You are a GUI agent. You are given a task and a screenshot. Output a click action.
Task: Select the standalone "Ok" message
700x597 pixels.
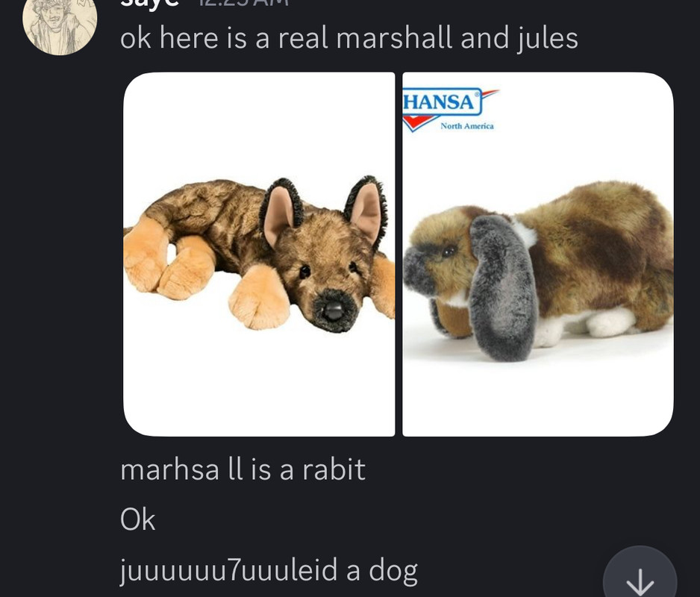(137, 519)
